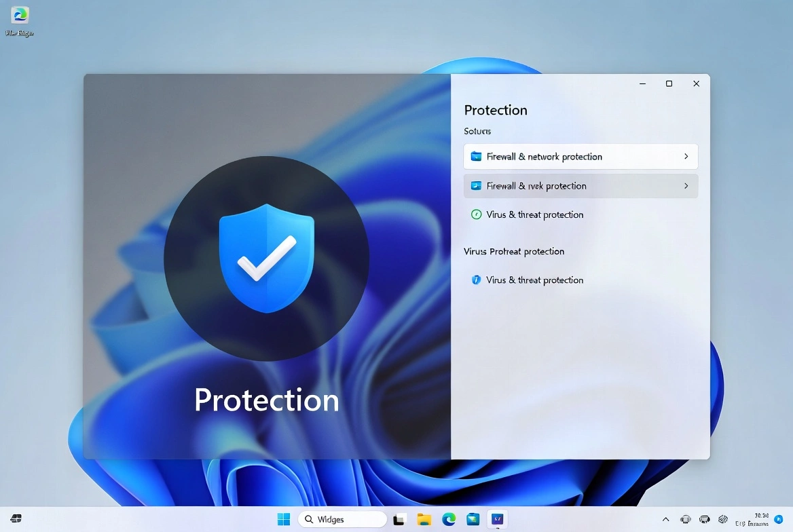Open the Windows Security shield icon in taskbar
The width and height of the screenshot is (793, 532).
click(498, 519)
